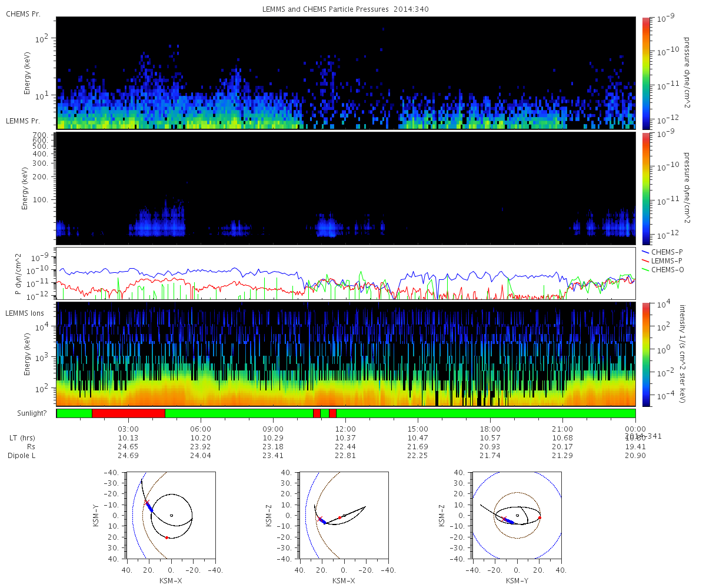
Task: Click the 'Dipole L' row label
Action: point(21,456)
